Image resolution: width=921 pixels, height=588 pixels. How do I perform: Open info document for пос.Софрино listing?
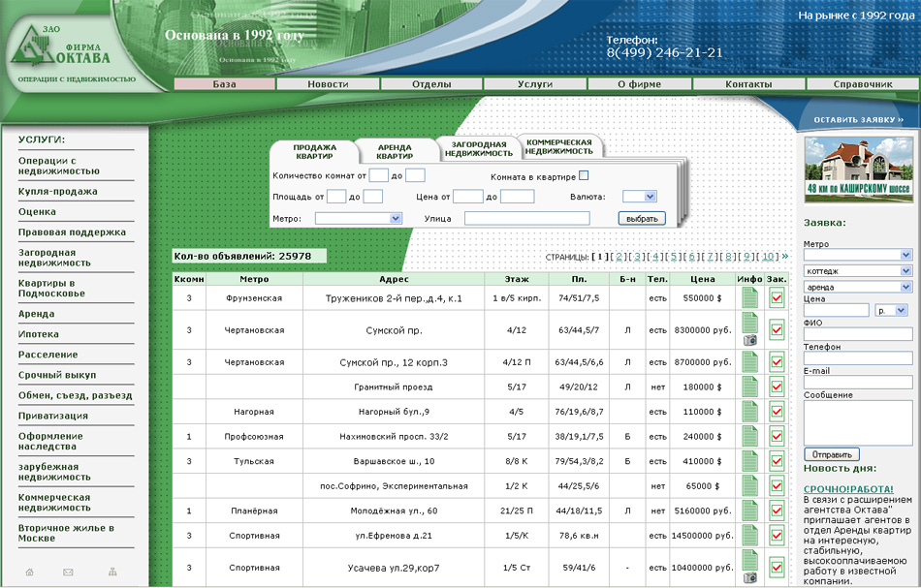click(749, 486)
